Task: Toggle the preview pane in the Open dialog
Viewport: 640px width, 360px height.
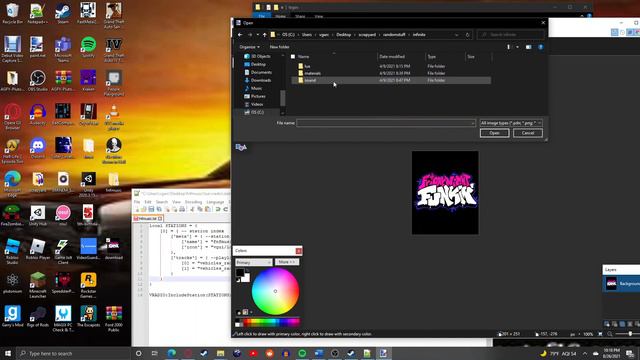Action: click(528, 47)
